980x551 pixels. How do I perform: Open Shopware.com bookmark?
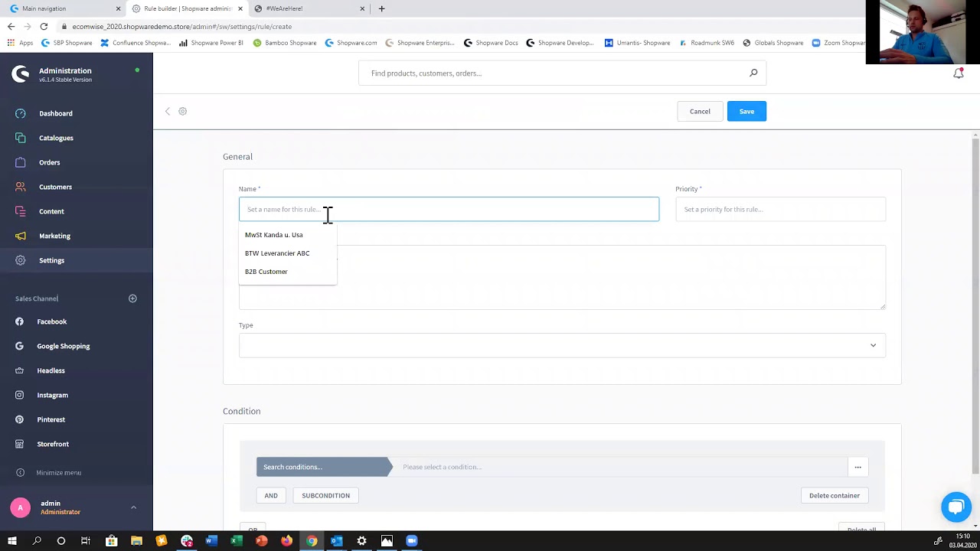pyautogui.click(x=351, y=43)
